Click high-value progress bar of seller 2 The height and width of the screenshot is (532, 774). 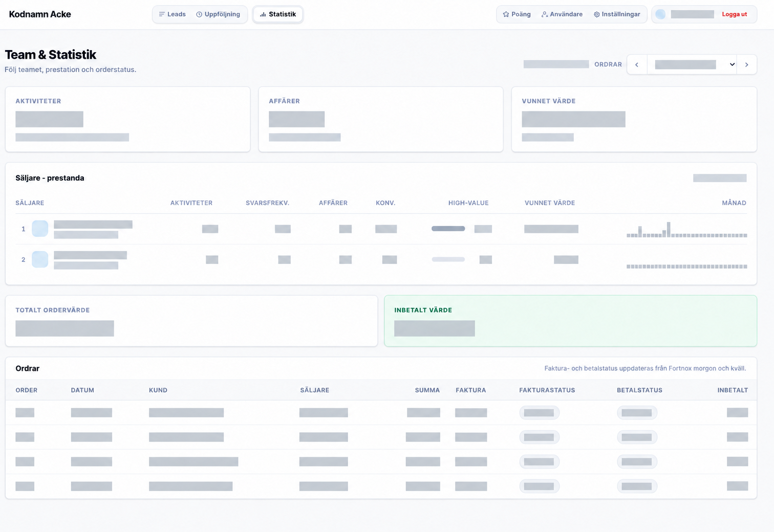point(448,259)
